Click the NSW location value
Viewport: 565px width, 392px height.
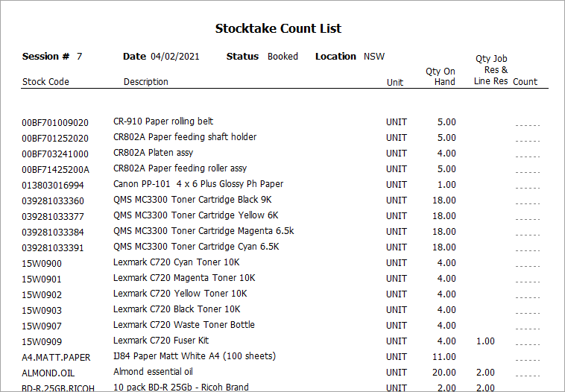tap(374, 57)
